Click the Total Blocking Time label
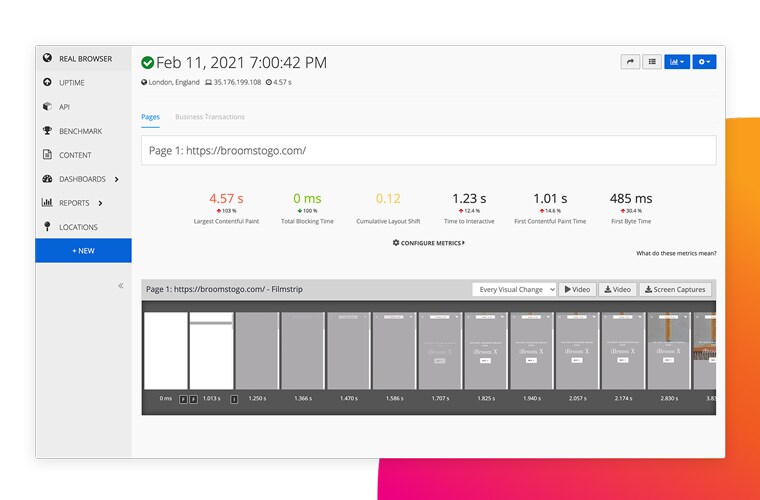Image resolution: width=760 pixels, height=500 pixels. point(307,221)
